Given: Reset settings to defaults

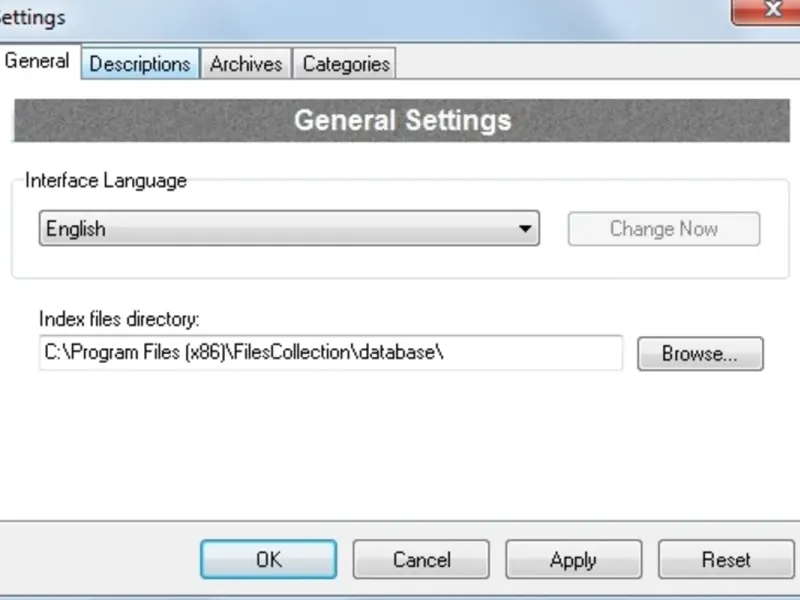Looking at the screenshot, I should pos(726,559).
